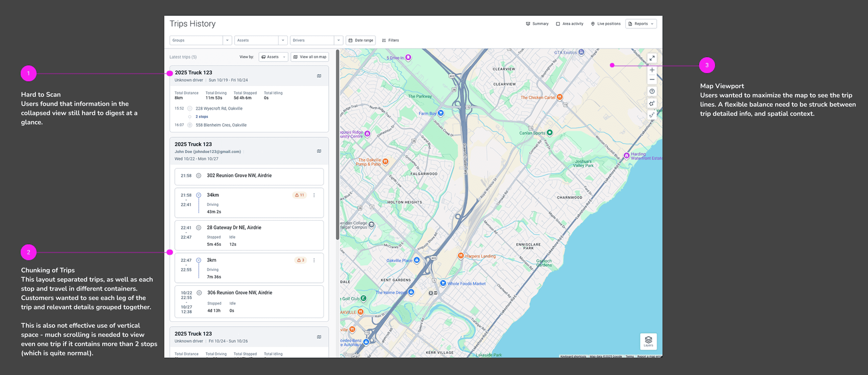This screenshot has height=375, width=868.
Task: Open the Drivers dropdown
Action: click(316, 40)
